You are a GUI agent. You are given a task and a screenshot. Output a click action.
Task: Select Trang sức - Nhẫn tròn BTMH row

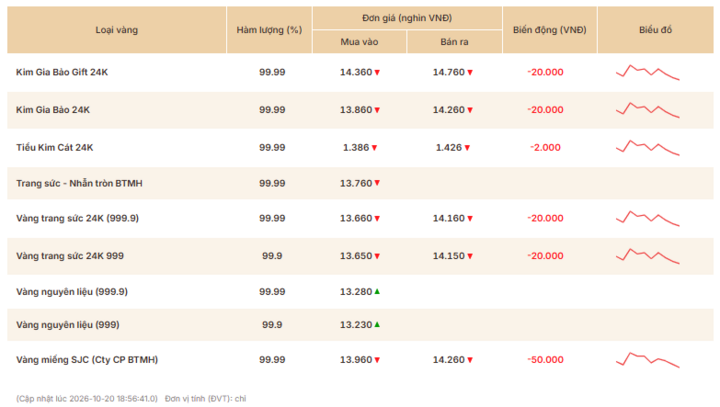pos(360,183)
